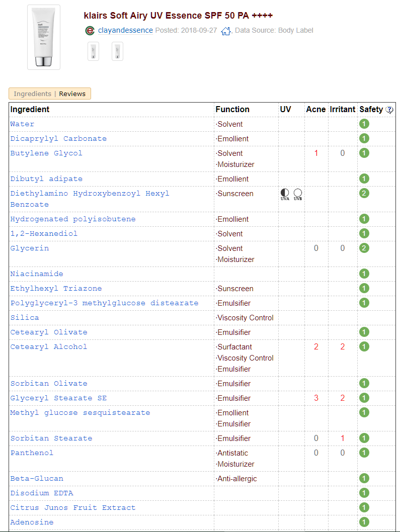Click the safety badge for Butylene Glycol
The image size is (400, 532).
(x=364, y=153)
